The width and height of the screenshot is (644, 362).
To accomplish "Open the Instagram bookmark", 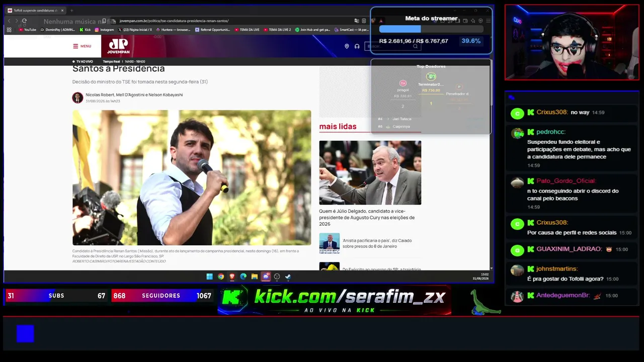I will coord(104,30).
